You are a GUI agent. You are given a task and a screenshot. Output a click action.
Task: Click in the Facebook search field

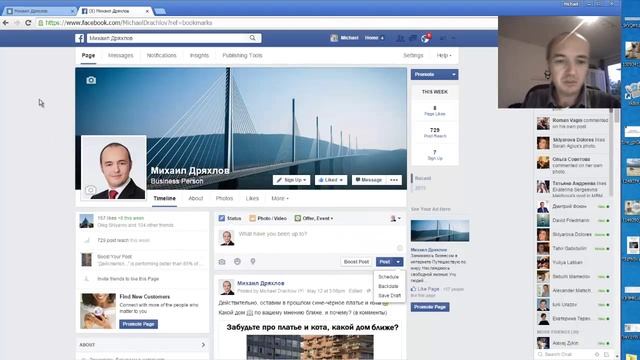[x=167, y=38]
